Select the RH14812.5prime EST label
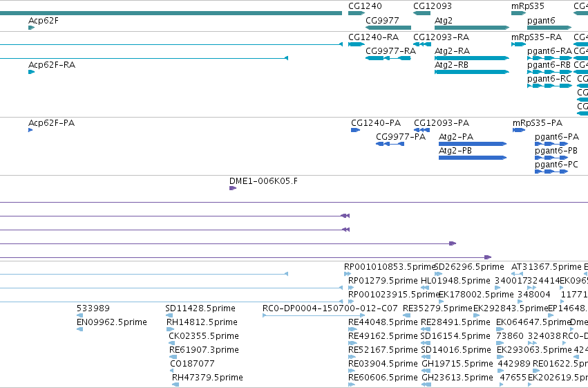 pos(202,322)
